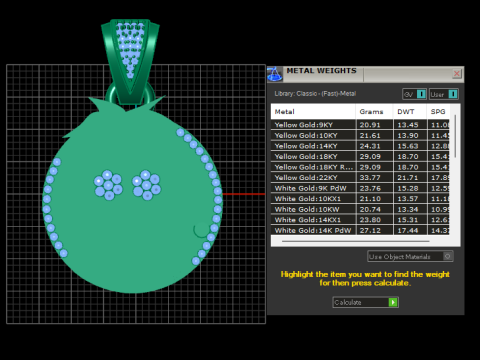Click the 15.28 DWT value
The width and height of the screenshot is (480, 360).
(408, 188)
